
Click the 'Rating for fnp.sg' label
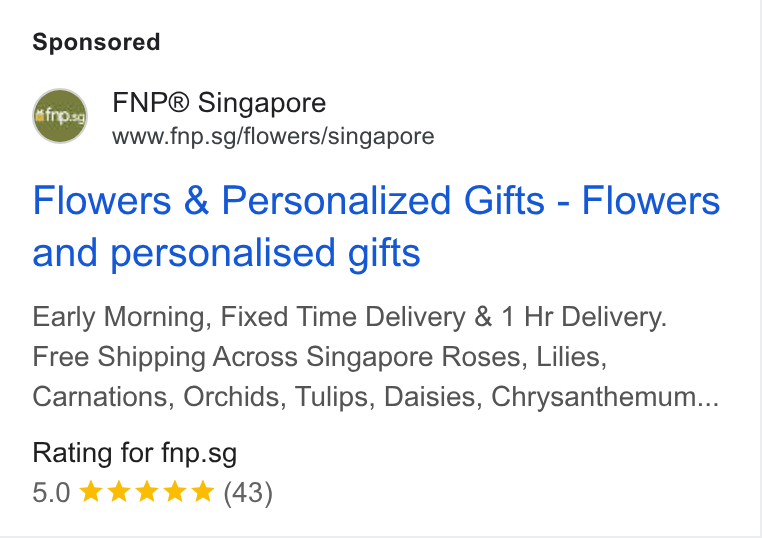pyautogui.click(x=135, y=453)
